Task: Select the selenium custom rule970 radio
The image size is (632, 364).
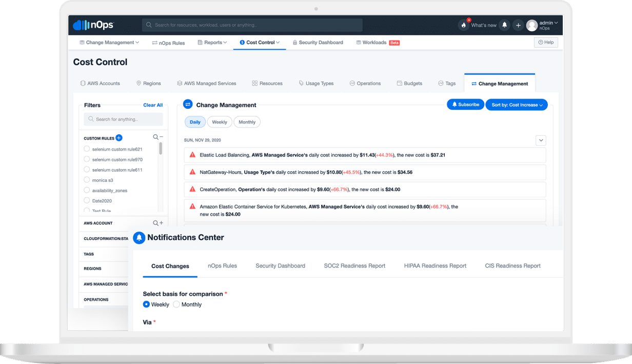Action: 87,159
